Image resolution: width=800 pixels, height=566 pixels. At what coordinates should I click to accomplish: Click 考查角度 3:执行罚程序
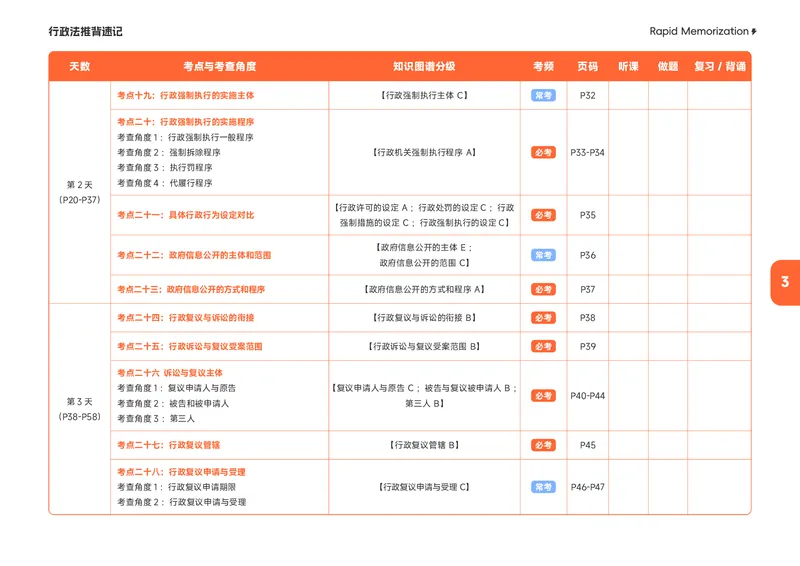165,167
